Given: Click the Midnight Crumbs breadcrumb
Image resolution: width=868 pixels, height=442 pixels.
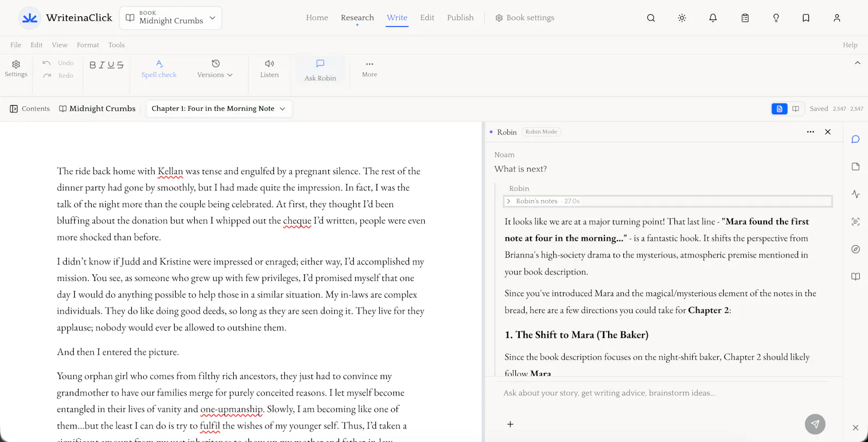Looking at the screenshot, I should tap(97, 108).
